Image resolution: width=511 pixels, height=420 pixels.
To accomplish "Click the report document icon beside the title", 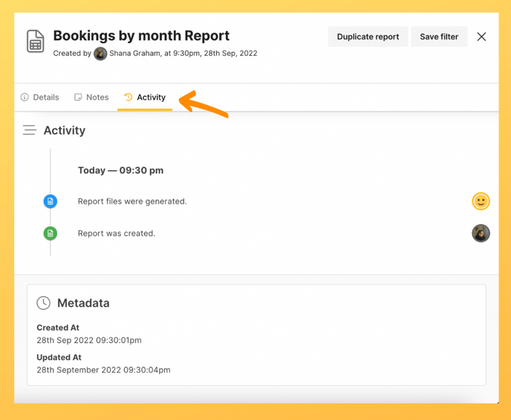I will [35, 42].
